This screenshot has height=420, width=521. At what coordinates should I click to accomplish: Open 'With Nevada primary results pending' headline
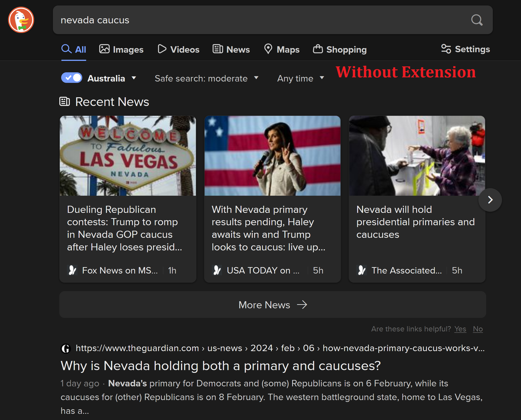[269, 228]
